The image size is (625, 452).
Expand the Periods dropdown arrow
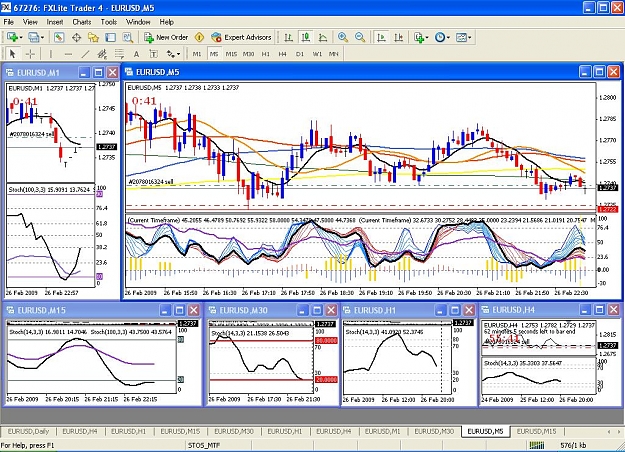(448, 37)
